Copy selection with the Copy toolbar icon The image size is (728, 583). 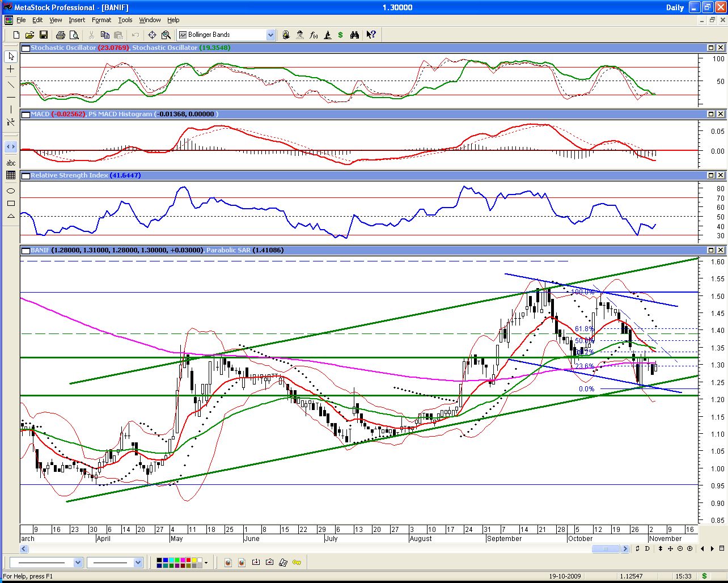105,35
